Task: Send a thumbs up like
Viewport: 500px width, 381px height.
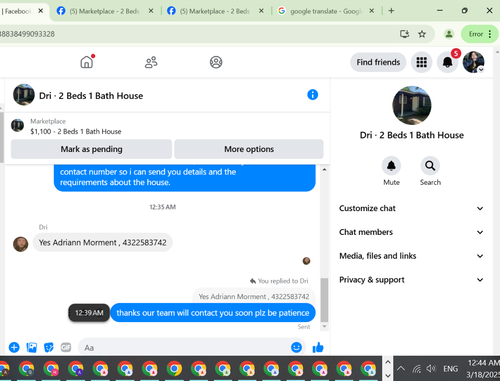Action: tap(318, 347)
